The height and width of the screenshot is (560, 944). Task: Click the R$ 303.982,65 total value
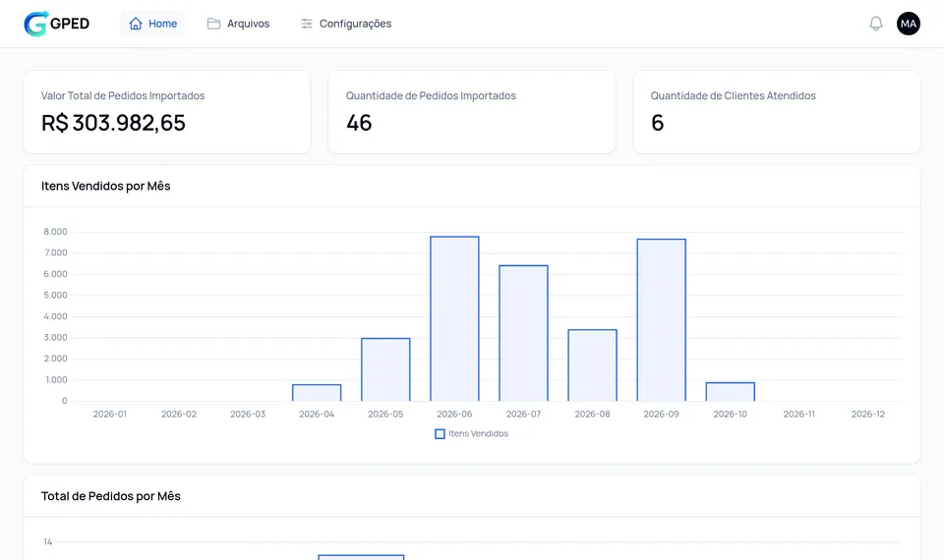click(x=113, y=123)
